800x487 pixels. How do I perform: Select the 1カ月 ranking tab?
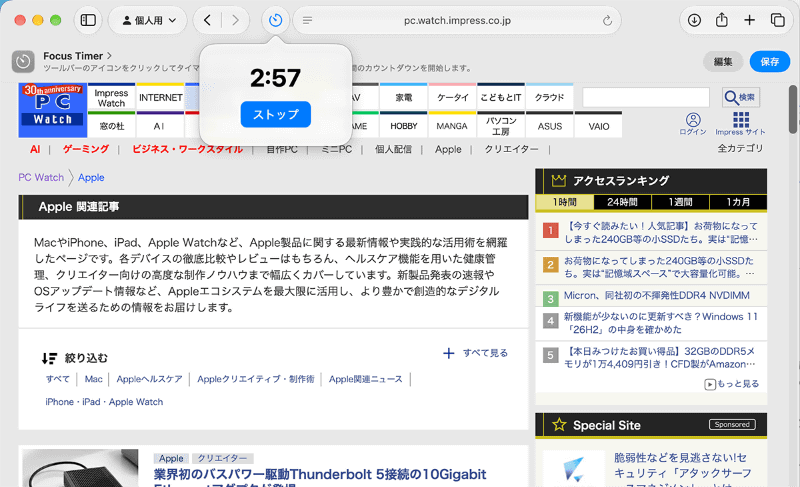pyautogui.click(x=738, y=202)
